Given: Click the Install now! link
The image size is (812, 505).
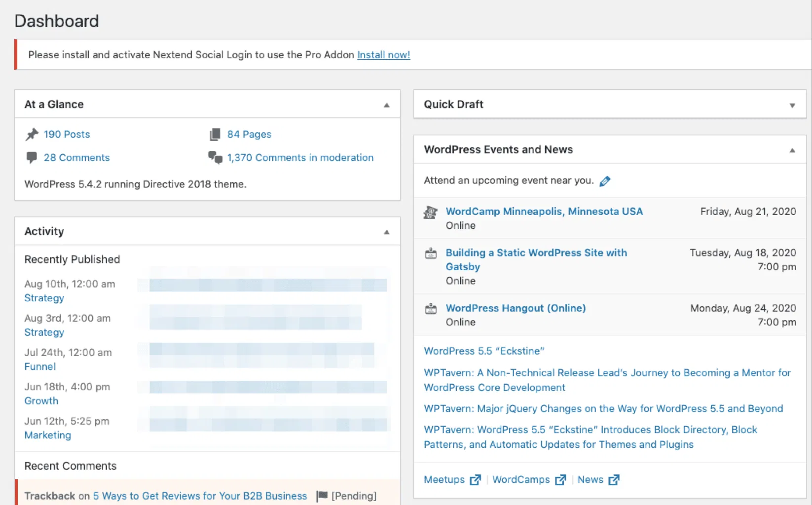Looking at the screenshot, I should pos(383,55).
